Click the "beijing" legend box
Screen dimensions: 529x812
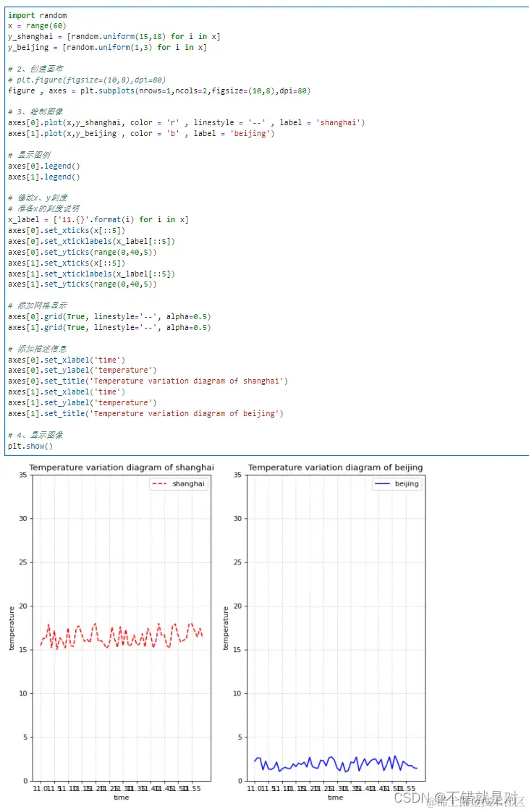click(397, 483)
